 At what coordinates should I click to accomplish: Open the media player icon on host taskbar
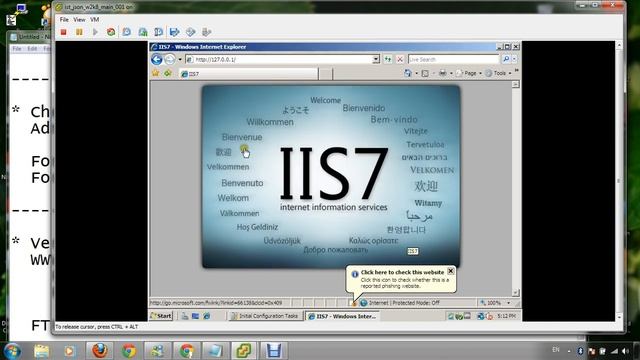[69, 351]
